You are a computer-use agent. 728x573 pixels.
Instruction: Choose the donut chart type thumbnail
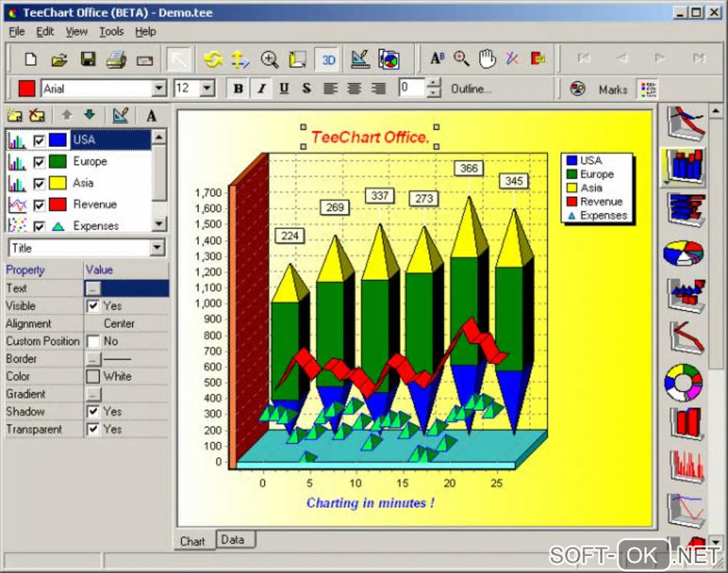pos(684,382)
